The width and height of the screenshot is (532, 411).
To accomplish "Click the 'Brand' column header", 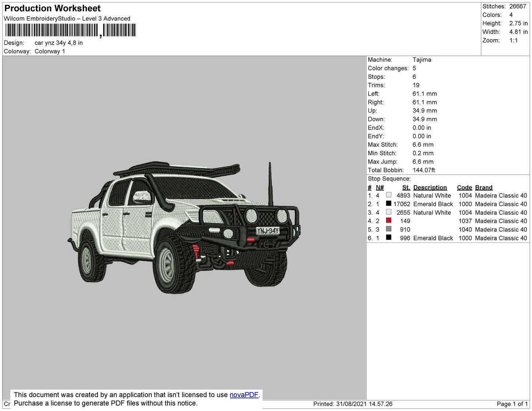I will [x=484, y=187].
